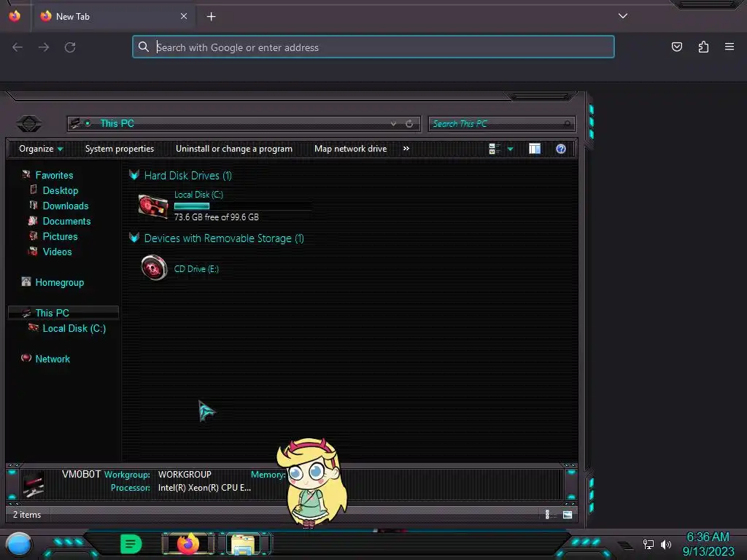The width and height of the screenshot is (747, 560).
Task: Go back in Firefox
Action: (x=18, y=47)
